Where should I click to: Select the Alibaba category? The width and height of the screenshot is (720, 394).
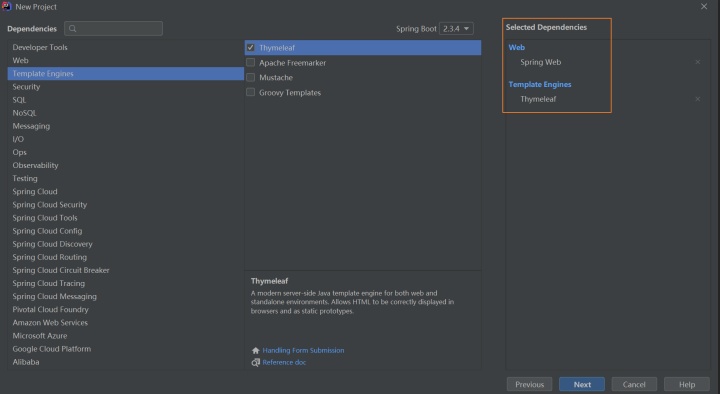tap(126, 362)
